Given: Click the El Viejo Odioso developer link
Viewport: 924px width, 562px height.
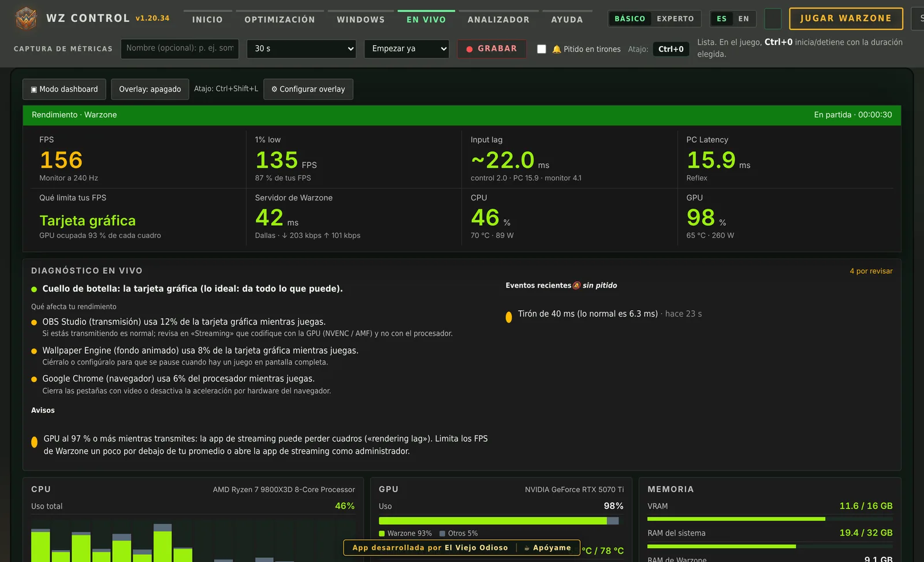Looking at the screenshot, I should click(476, 548).
